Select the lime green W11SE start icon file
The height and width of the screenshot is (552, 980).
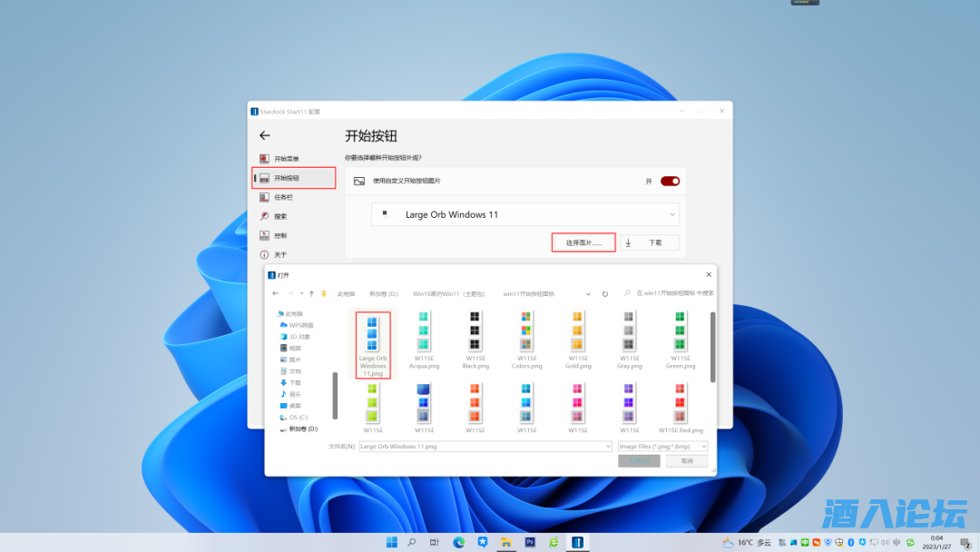pyautogui.click(x=373, y=409)
